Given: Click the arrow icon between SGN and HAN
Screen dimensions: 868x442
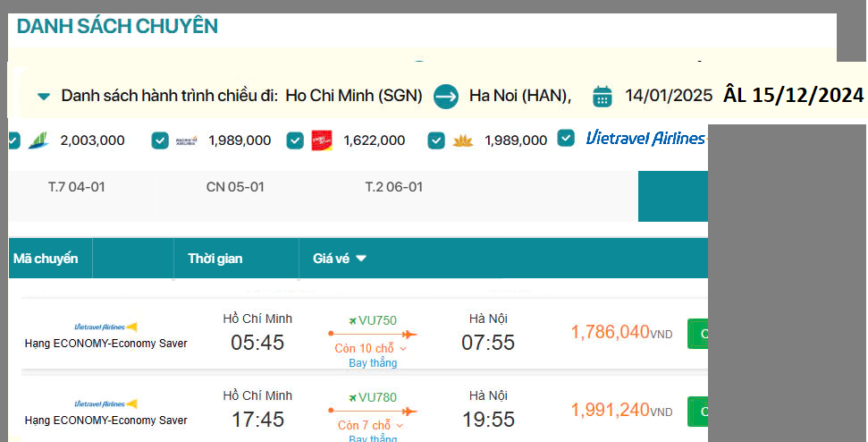Looking at the screenshot, I should coord(445,96).
